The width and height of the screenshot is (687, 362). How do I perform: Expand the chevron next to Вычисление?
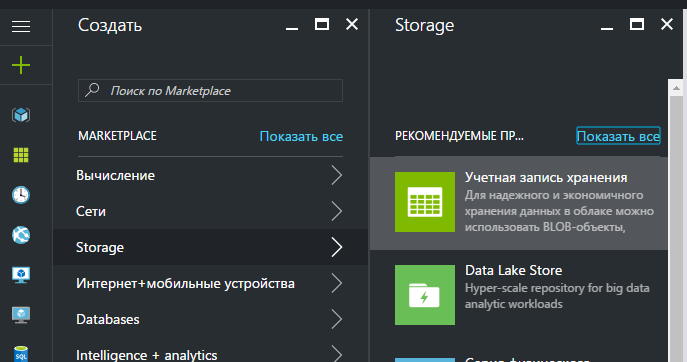point(336,175)
